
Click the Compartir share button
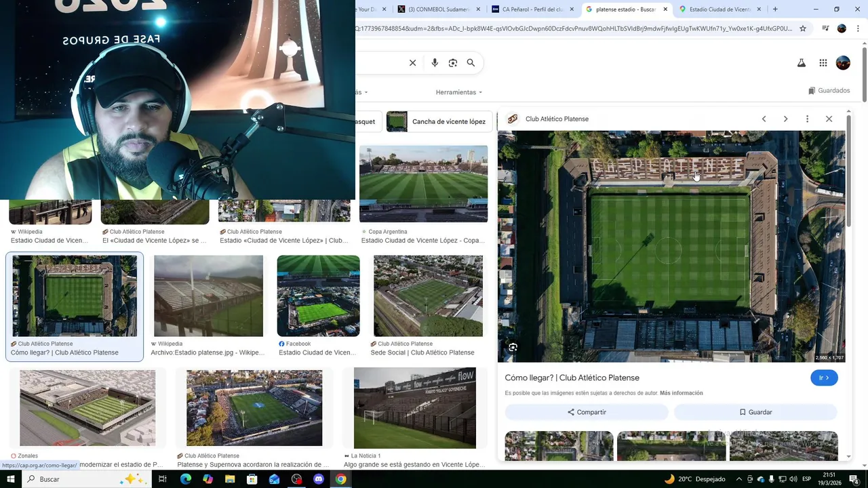pyautogui.click(x=587, y=412)
